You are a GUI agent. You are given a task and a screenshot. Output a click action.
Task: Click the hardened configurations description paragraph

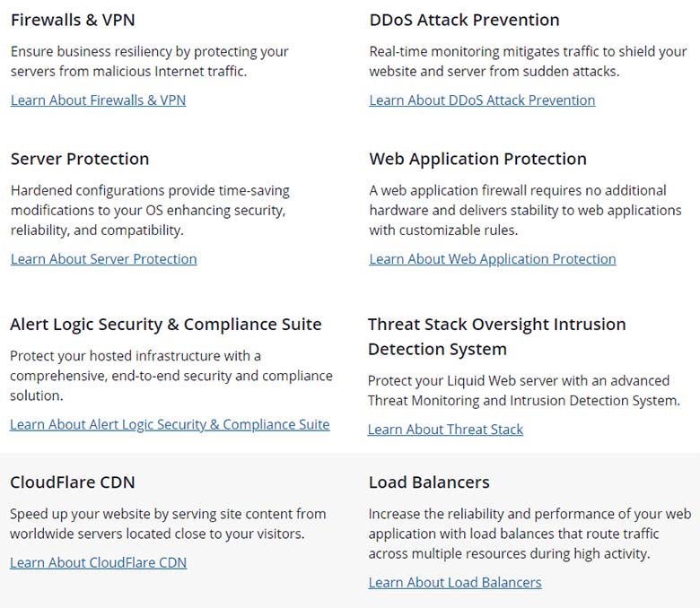tap(148, 210)
